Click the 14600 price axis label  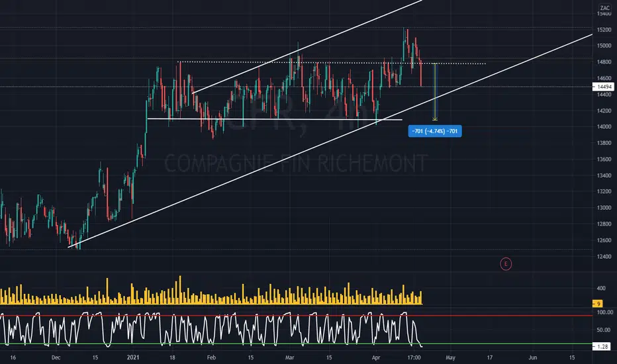(604, 78)
